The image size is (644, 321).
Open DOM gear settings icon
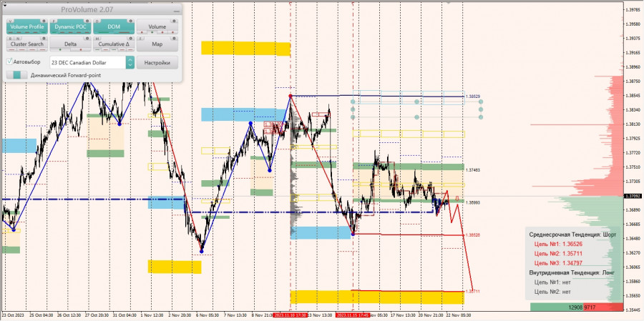coord(131,21)
